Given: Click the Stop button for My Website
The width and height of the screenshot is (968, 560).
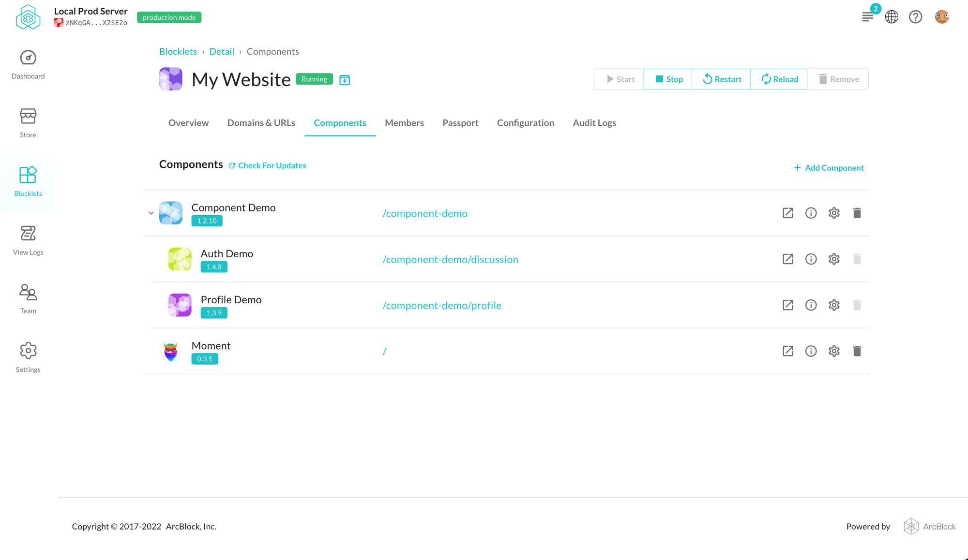Looking at the screenshot, I should point(669,79).
